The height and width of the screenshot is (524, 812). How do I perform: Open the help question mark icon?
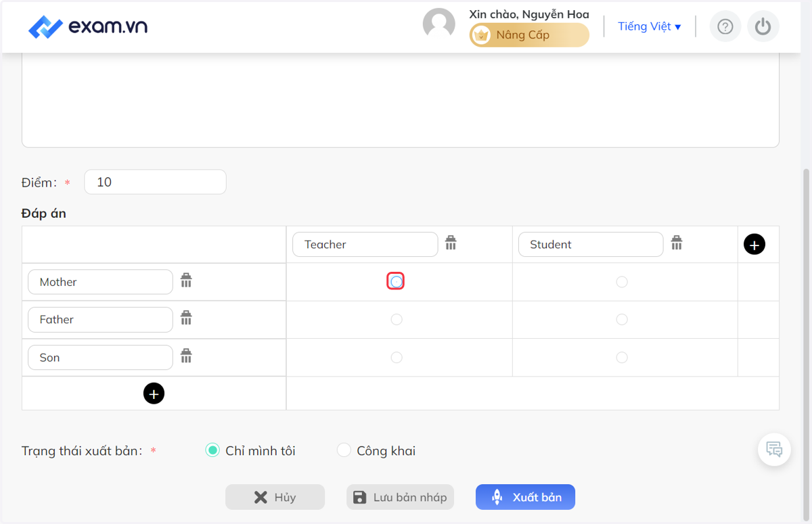coord(725,26)
